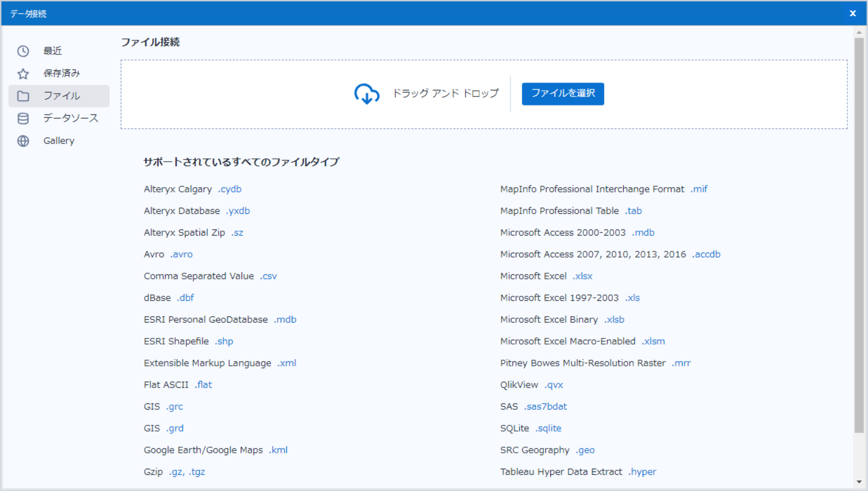Click the ファイルを選択 button
The height and width of the screenshot is (491, 868).
[x=563, y=94]
